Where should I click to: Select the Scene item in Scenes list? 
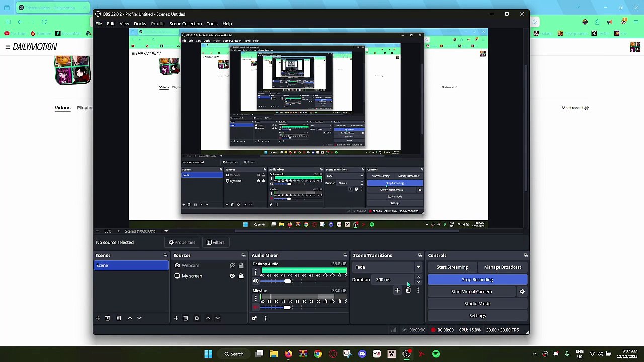coord(131,265)
